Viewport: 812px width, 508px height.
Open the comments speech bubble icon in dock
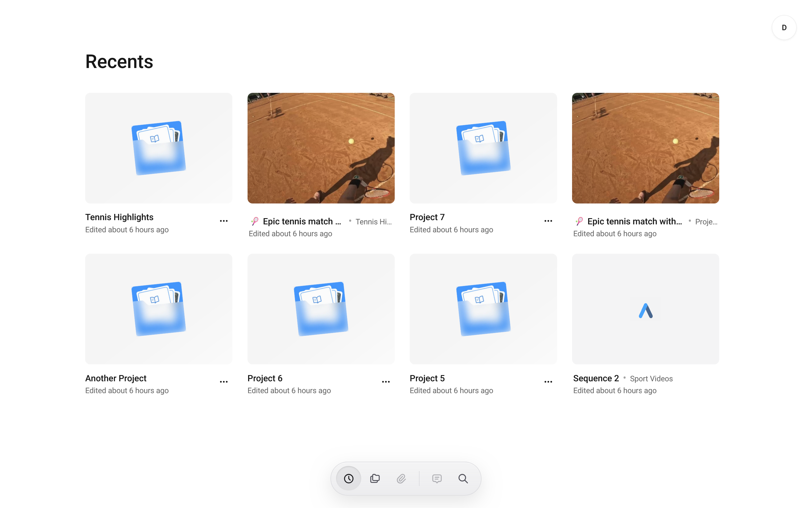(x=437, y=478)
